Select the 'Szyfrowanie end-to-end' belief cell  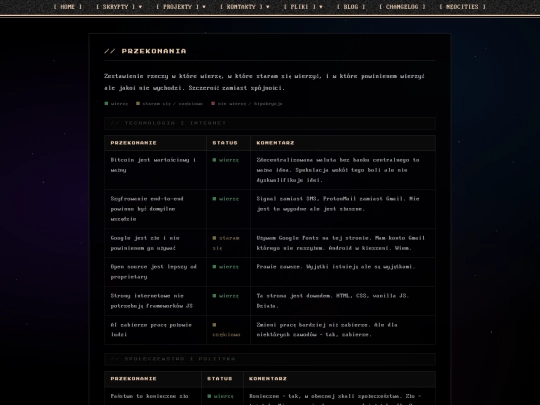[x=155, y=209]
